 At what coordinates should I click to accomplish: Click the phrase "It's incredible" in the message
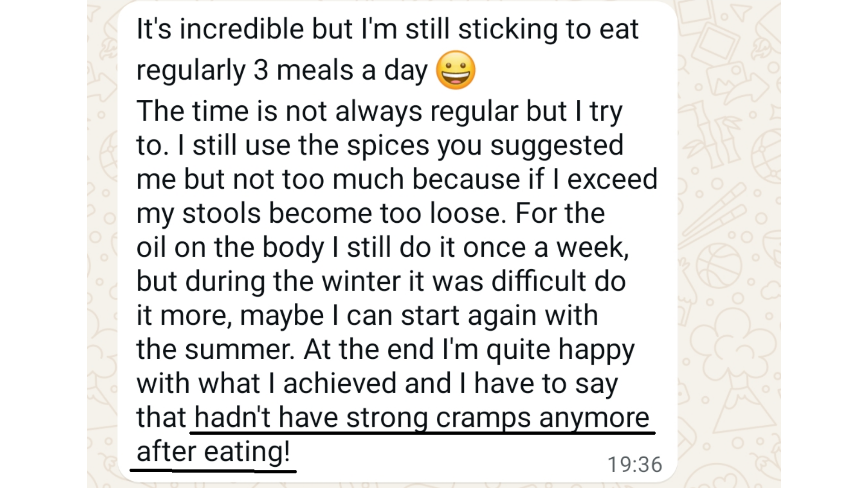pos(220,29)
